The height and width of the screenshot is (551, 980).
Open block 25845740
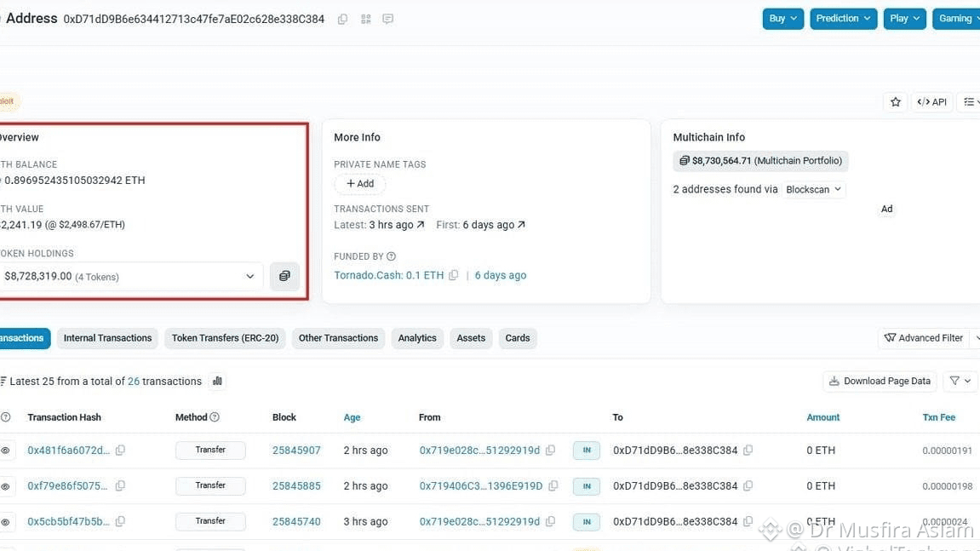[x=296, y=521]
